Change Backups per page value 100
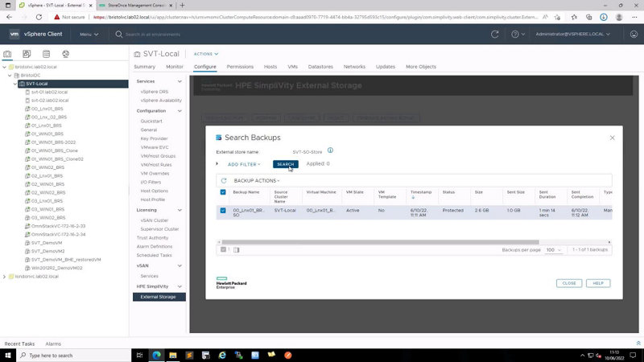Image resolution: width=644 pixels, height=362 pixels. point(554,250)
